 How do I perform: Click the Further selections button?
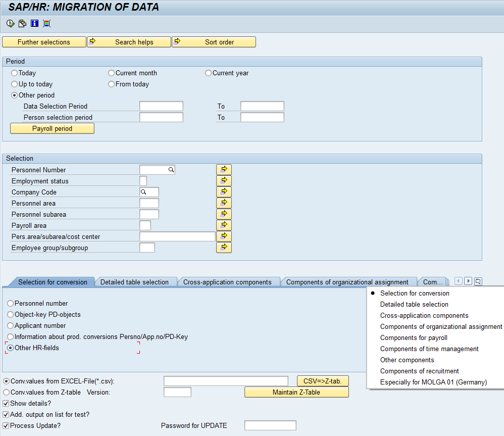(x=44, y=42)
